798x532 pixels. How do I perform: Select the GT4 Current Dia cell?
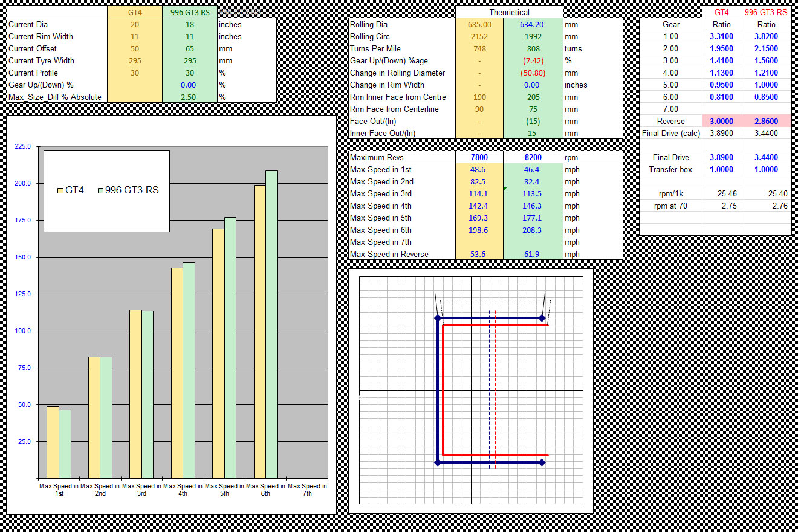click(134, 25)
